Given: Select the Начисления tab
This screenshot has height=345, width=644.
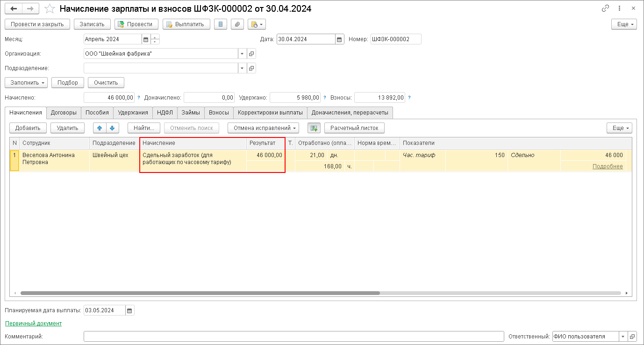Looking at the screenshot, I should tap(26, 112).
